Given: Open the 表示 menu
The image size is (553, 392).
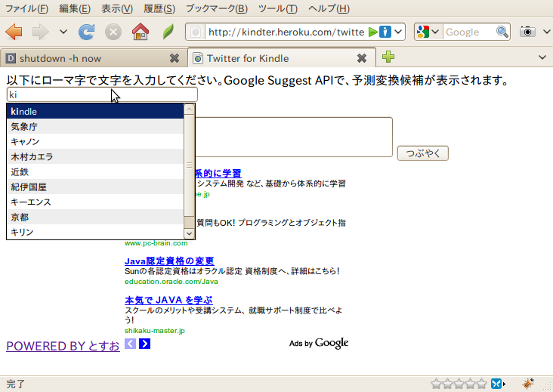Looking at the screenshot, I should (117, 8).
